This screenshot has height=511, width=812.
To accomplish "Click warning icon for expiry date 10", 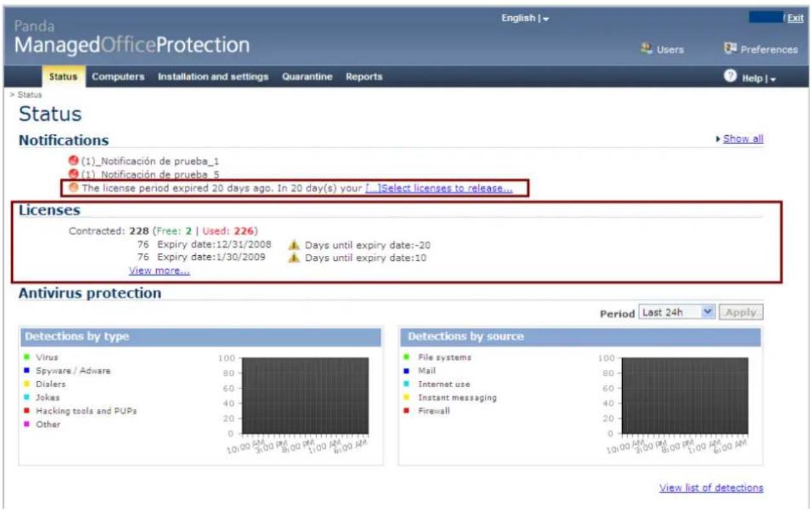I will pos(294,258).
